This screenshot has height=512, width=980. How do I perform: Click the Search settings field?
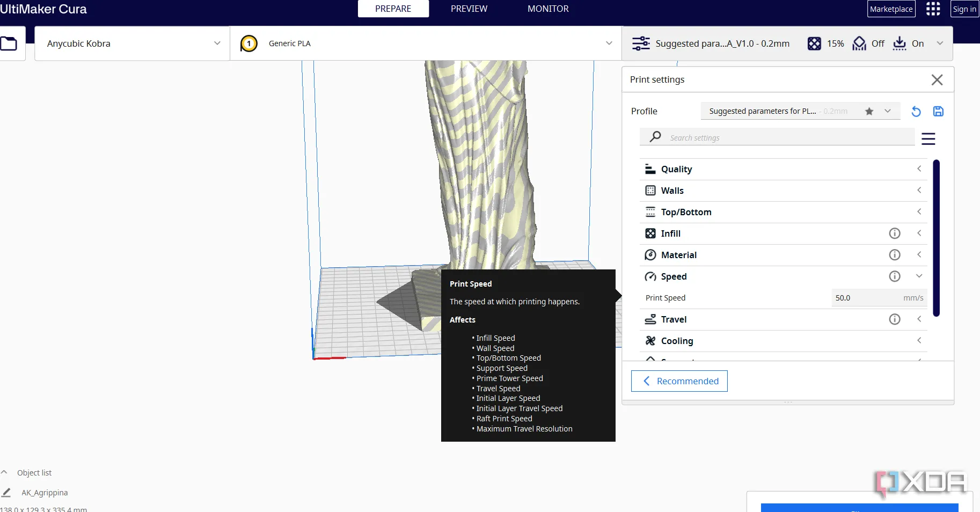777,137
